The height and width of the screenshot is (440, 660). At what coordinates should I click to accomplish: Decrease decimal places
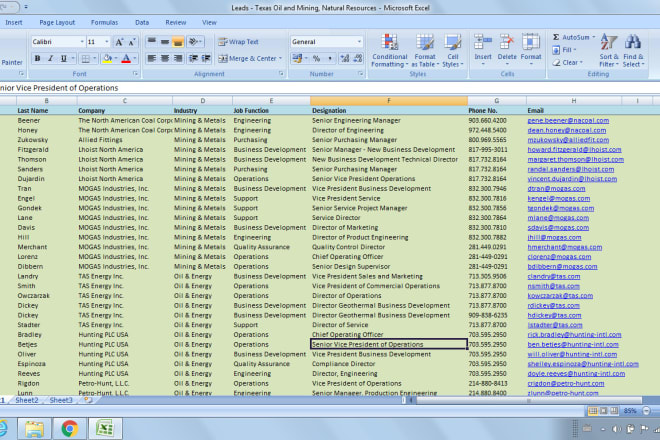click(358, 59)
